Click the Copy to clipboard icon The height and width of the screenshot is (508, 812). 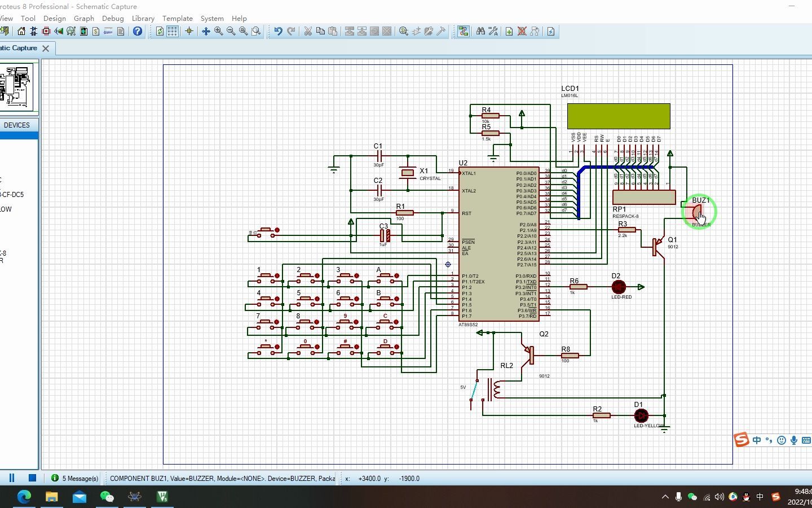pyautogui.click(x=320, y=32)
